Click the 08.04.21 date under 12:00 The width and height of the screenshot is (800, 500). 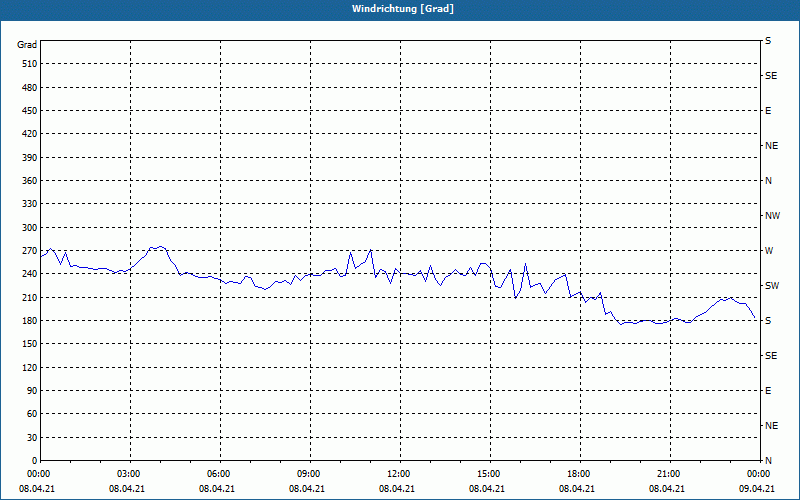[396, 489]
